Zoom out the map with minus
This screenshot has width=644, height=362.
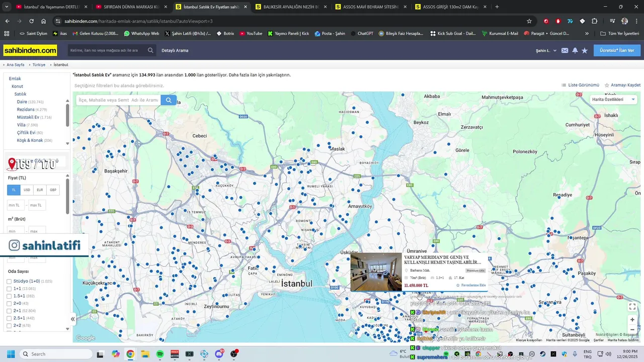tap(632, 329)
